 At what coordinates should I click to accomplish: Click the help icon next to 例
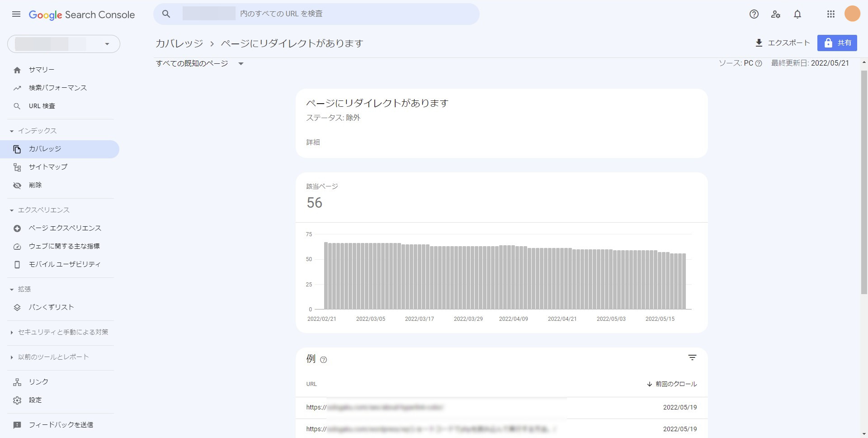tap(323, 360)
